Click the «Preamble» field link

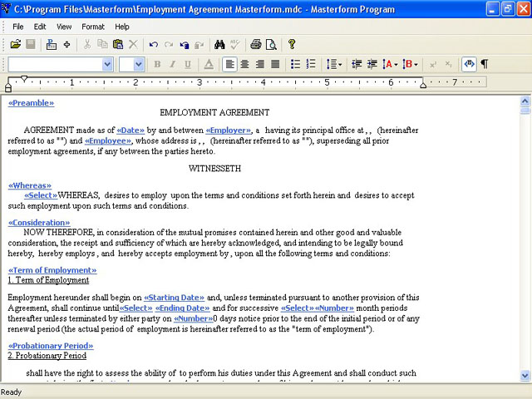pos(32,103)
